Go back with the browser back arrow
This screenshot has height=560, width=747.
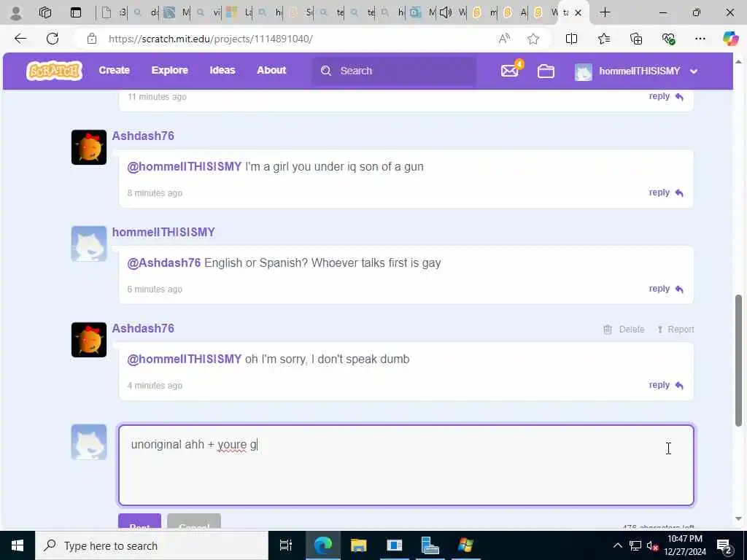coord(20,39)
